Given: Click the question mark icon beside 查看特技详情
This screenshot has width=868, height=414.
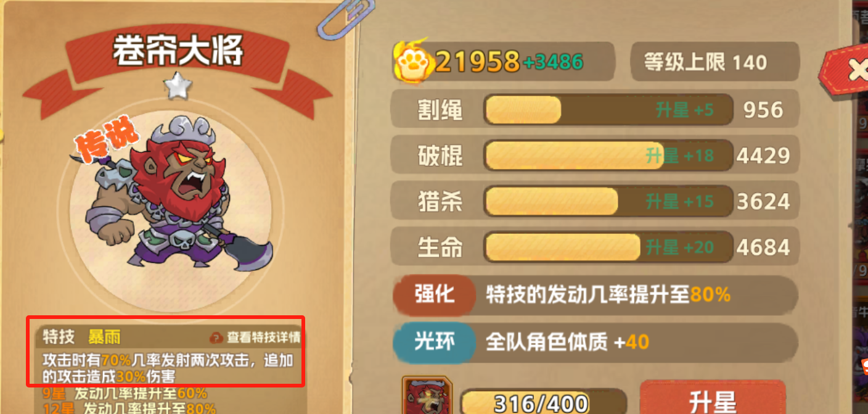Looking at the screenshot, I should (216, 337).
